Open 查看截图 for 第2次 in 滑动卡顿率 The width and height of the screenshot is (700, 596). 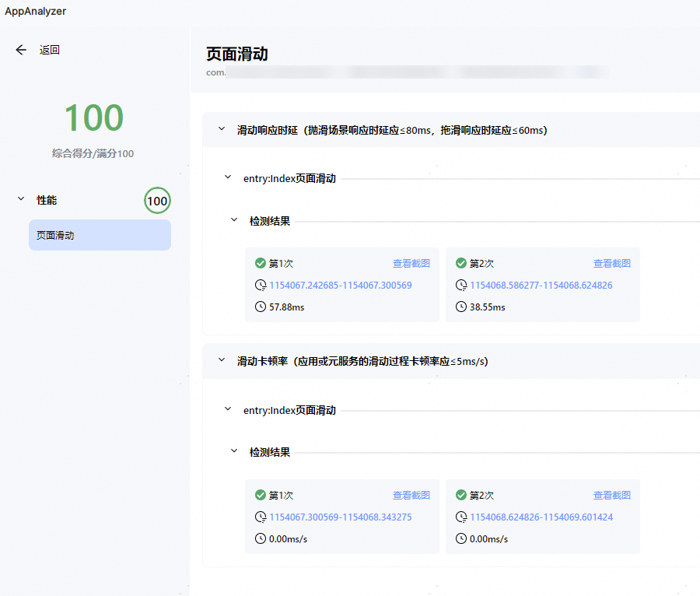coord(612,495)
